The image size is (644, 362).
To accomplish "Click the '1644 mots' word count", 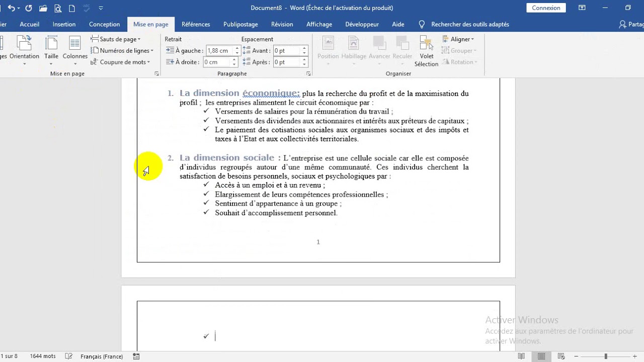I will (43, 356).
